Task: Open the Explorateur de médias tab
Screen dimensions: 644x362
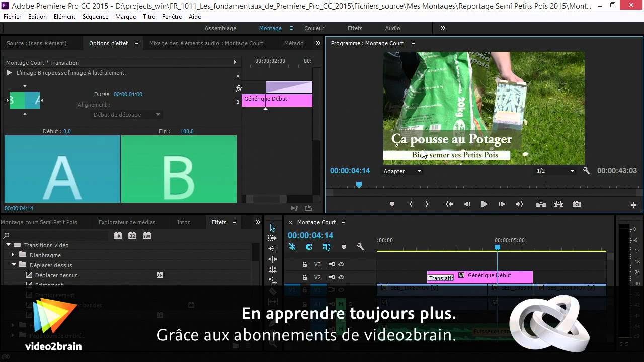Action: pyautogui.click(x=127, y=222)
